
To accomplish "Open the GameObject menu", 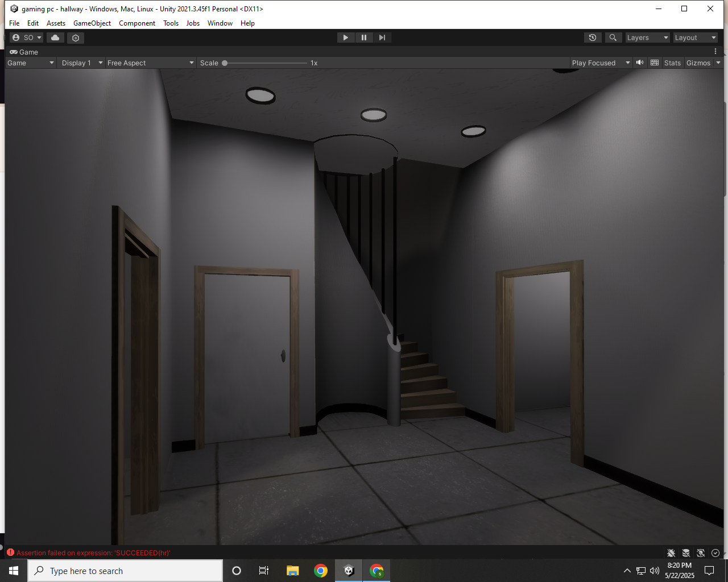I will coord(92,23).
